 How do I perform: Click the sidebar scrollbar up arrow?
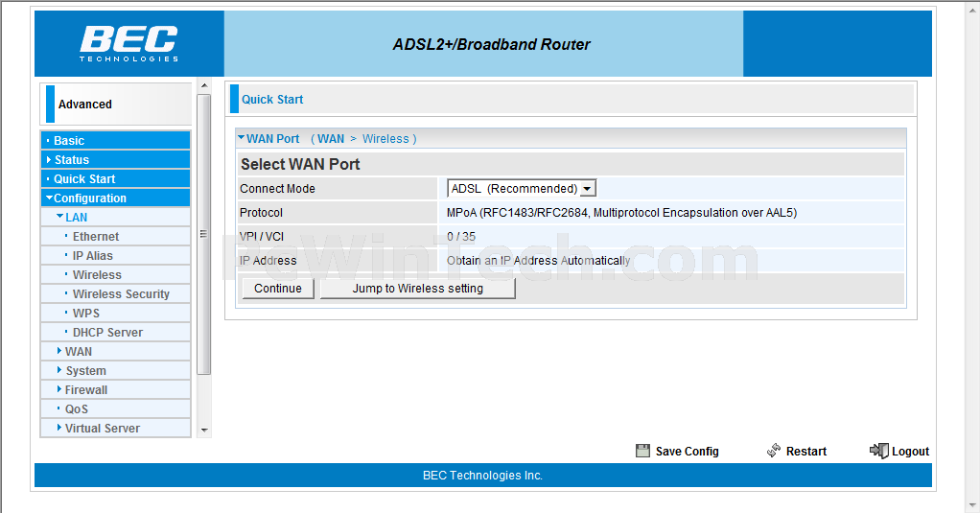(203, 85)
